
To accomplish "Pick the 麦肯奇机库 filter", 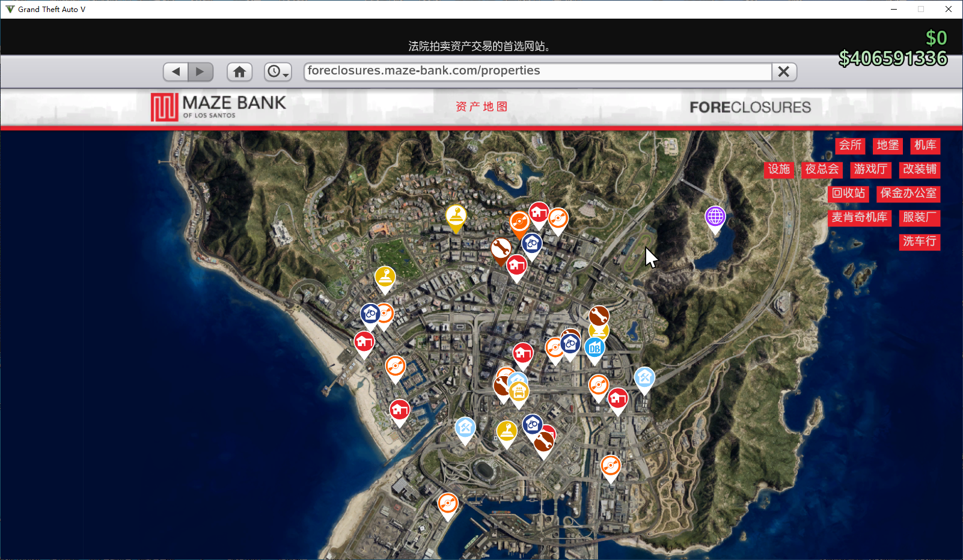I will click(859, 218).
